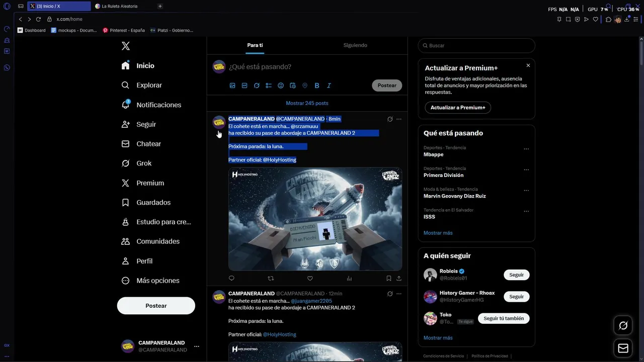Click Mostrar más under Qué está pasando

pyautogui.click(x=438, y=233)
